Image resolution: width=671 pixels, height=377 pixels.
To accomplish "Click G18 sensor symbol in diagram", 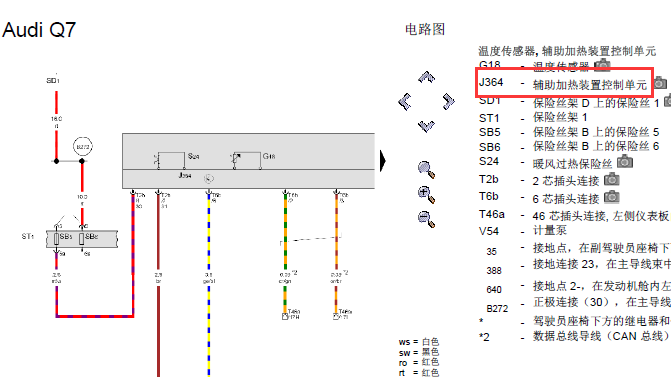I will [246, 160].
